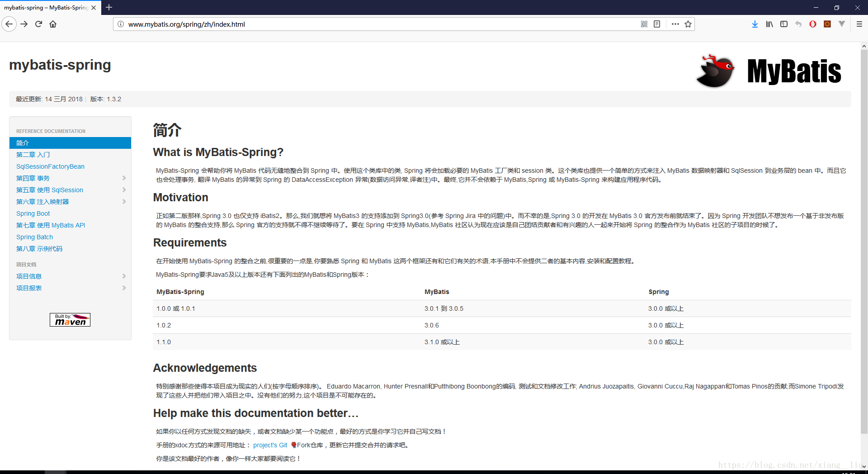Open the Spring Boot page
The height and width of the screenshot is (474, 868).
click(x=33, y=213)
